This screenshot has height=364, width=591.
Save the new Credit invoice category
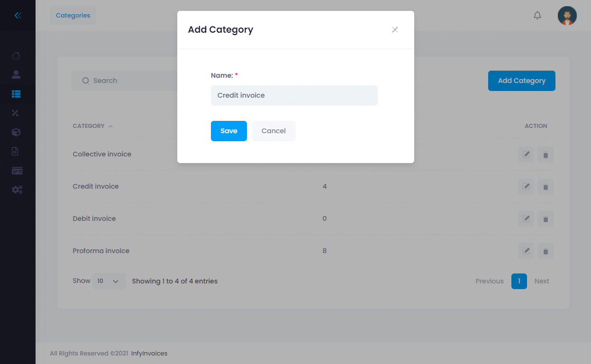pos(228,131)
